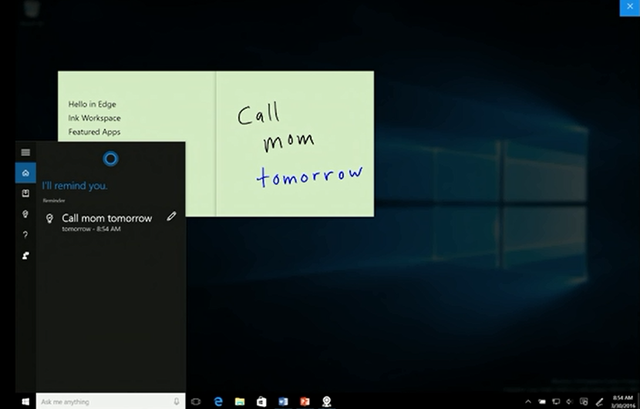This screenshot has height=409, width=640.
Task: Open Cortana Notebook icon
Action: 25,193
